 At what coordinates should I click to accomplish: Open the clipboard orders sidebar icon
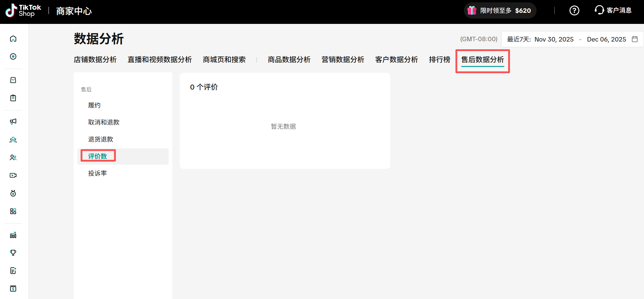(x=13, y=98)
